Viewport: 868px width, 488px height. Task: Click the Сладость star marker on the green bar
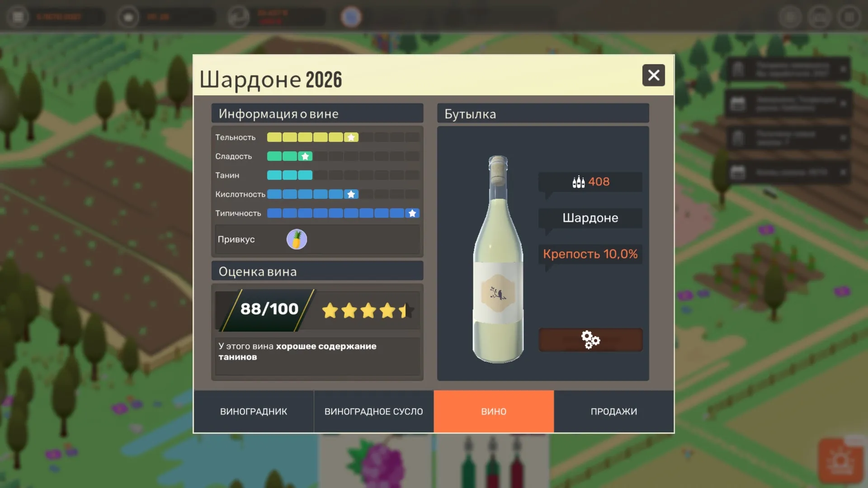305,156
